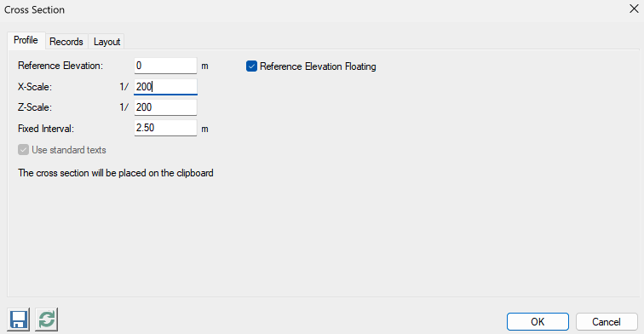The image size is (644, 334).
Task: Click the Fixed Interval value box
Action: (165, 128)
